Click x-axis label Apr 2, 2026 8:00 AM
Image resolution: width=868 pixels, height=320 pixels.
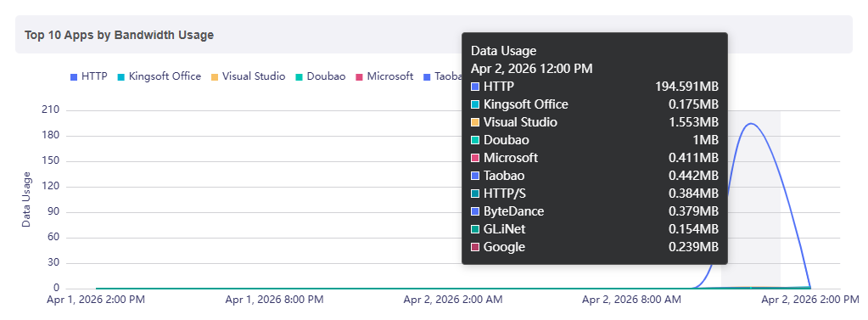click(x=631, y=300)
